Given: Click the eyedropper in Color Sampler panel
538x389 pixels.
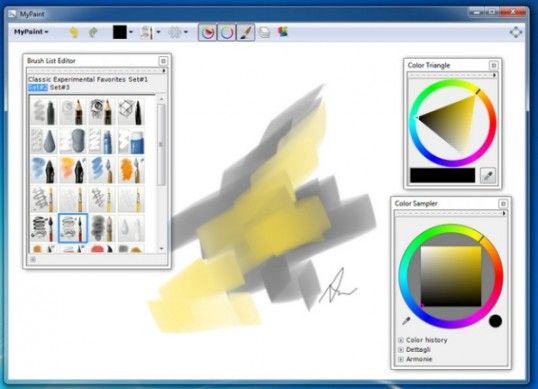Looking at the screenshot, I should pyautogui.click(x=406, y=321).
